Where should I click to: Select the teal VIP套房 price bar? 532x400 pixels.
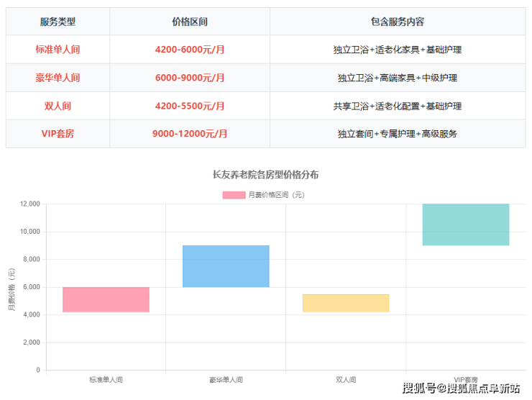coord(466,224)
